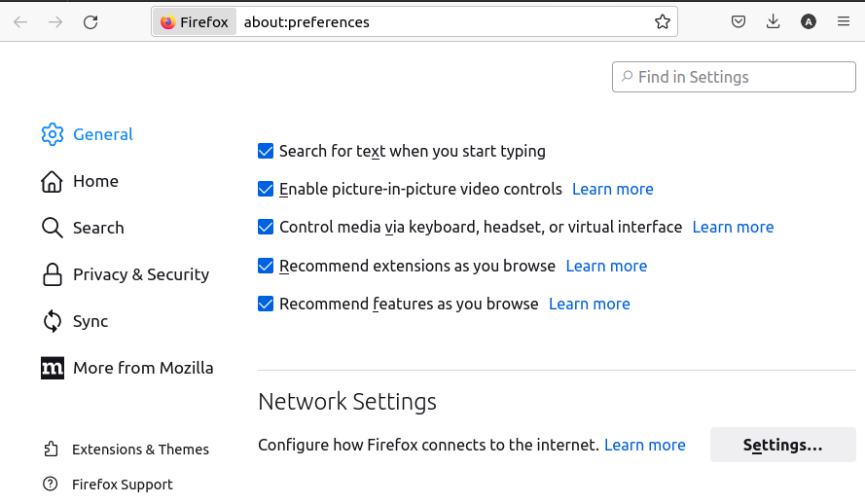Open the hamburger application menu
865x504 pixels.
pyautogui.click(x=844, y=21)
